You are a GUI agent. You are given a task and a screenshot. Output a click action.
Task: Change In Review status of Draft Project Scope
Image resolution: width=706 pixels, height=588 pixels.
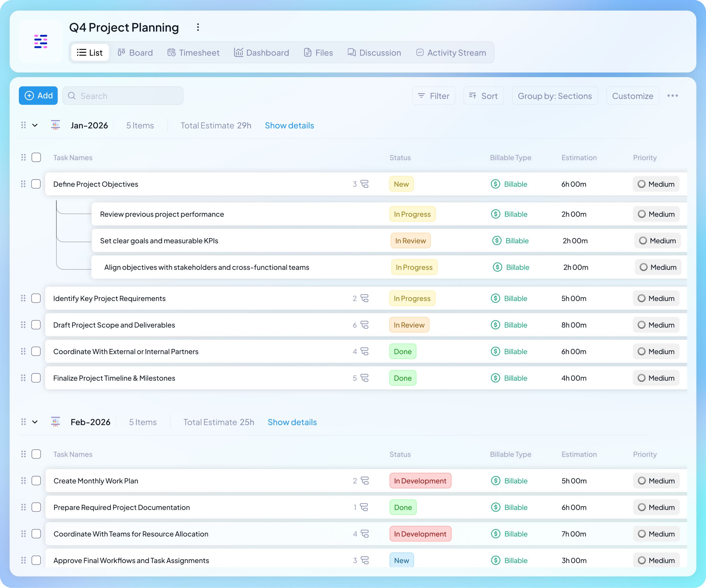click(409, 325)
